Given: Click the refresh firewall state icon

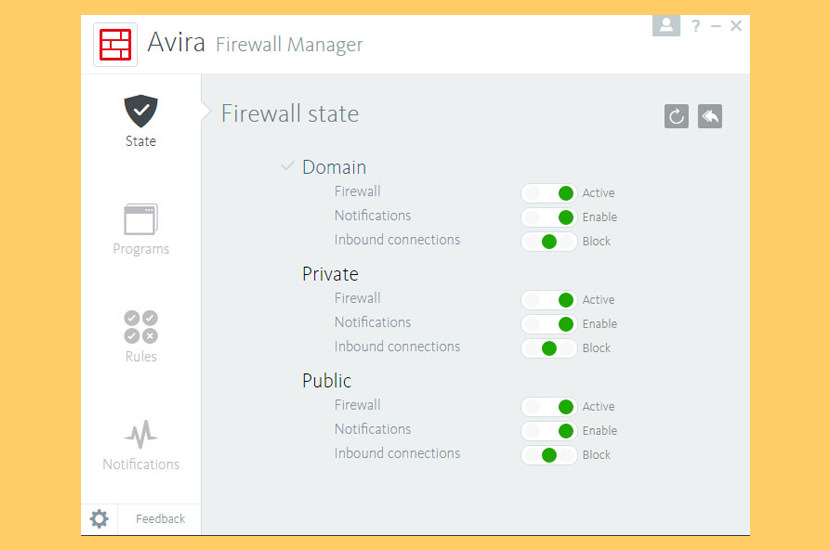Looking at the screenshot, I should [x=676, y=117].
